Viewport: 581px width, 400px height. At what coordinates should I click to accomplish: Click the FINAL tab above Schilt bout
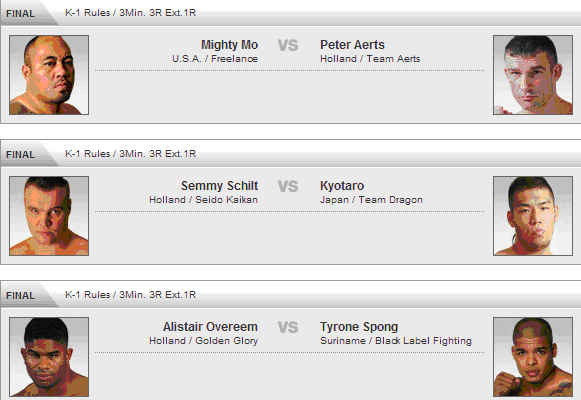click(x=20, y=154)
